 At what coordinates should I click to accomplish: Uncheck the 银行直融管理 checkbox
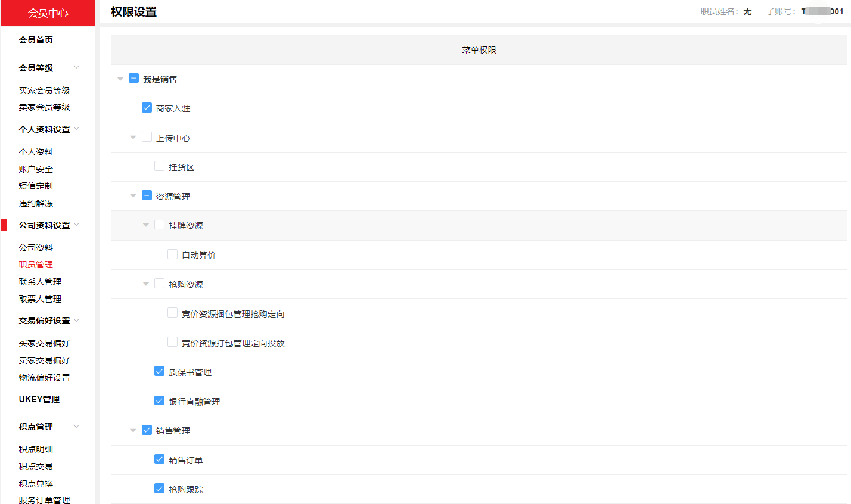(159, 400)
